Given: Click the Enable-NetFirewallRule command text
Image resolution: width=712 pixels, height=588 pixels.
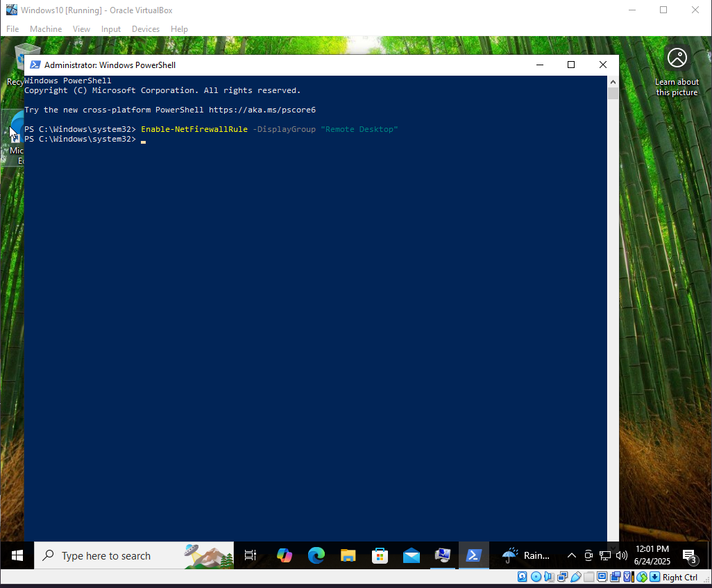Looking at the screenshot, I should click(194, 129).
